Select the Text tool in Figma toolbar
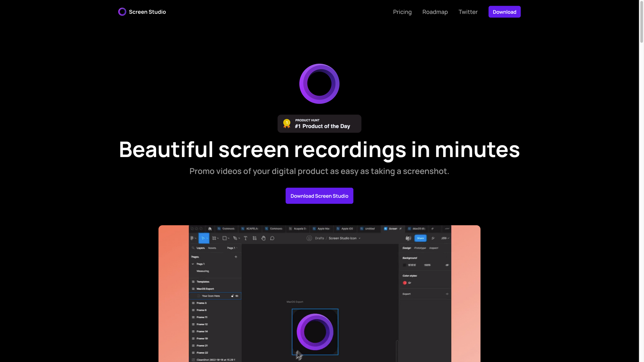This screenshot has height=362, width=644. [245, 238]
